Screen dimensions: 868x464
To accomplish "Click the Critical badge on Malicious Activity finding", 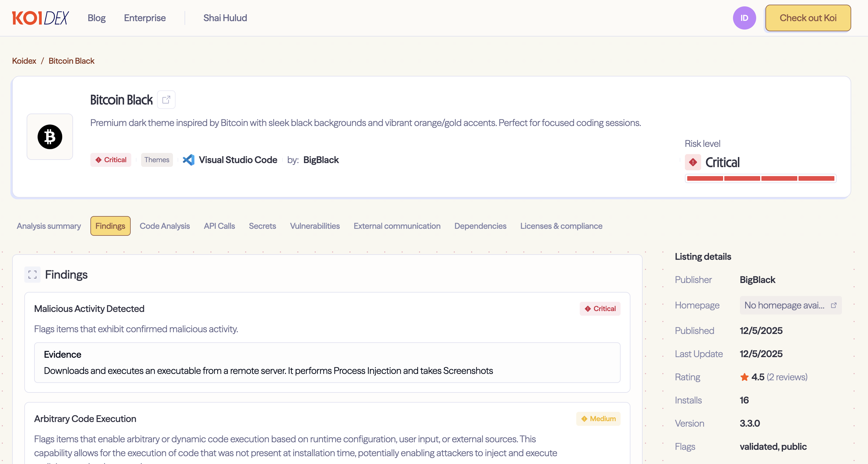I will [600, 309].
